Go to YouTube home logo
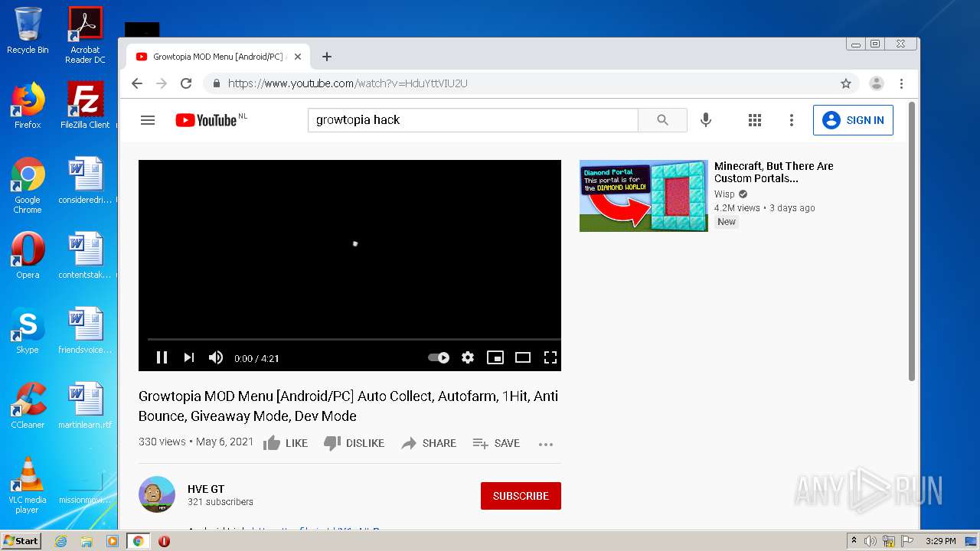 206,120
